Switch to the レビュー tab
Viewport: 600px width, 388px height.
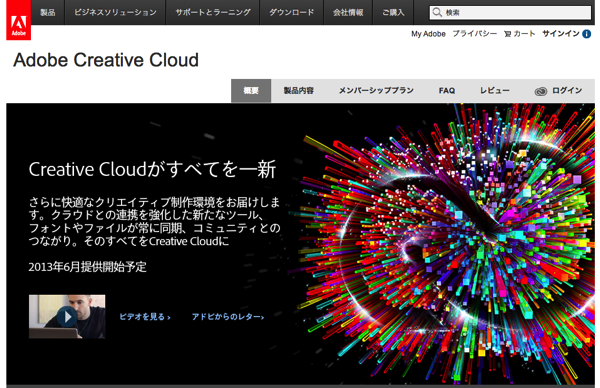(x=495, y=91)
